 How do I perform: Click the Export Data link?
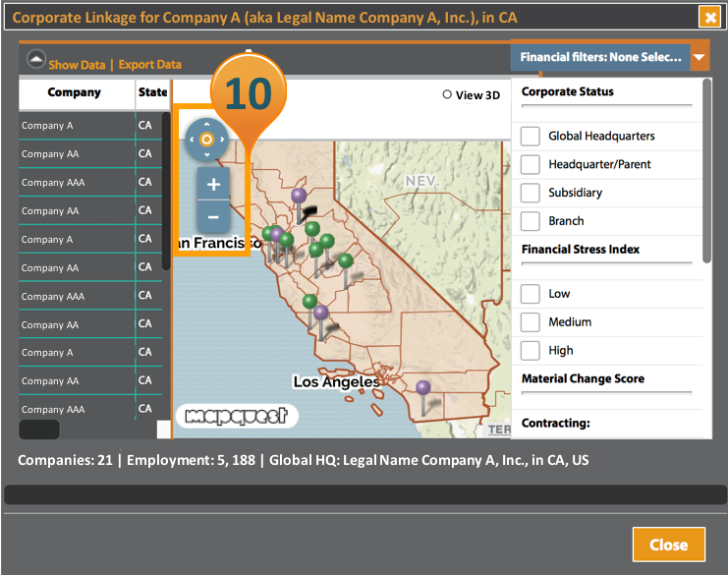pyautogui.click(x=150, y=65)
